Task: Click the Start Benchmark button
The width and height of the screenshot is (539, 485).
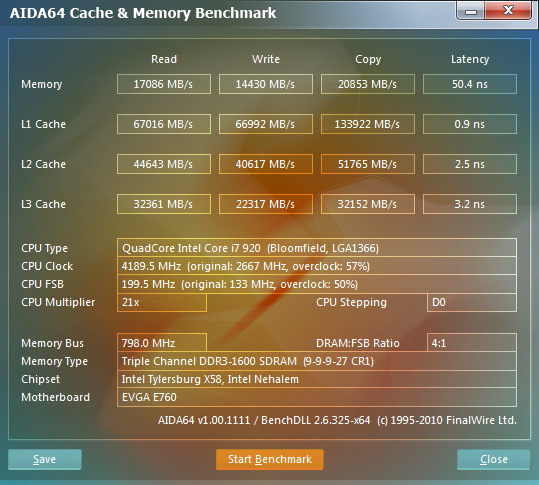Action: [x=270, y=459]
